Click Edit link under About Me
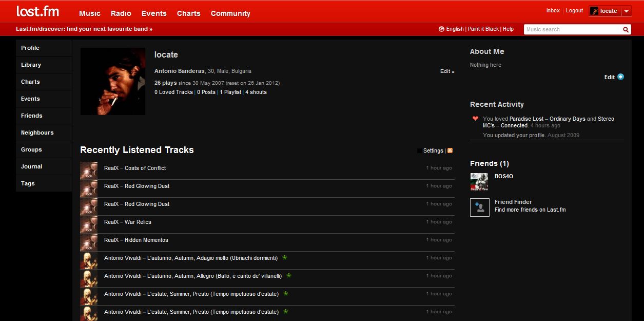This screenshot has height=321, width=644. click(609, 77)
